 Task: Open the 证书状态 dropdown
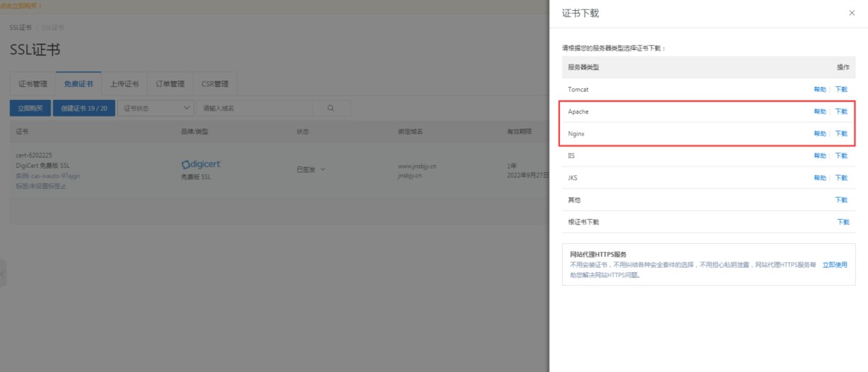point(156,108)
